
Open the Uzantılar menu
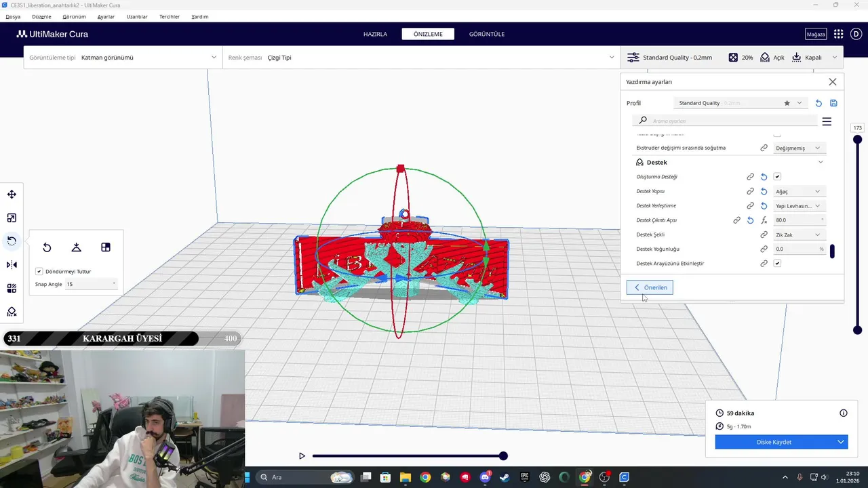click(x=137, y=16)
